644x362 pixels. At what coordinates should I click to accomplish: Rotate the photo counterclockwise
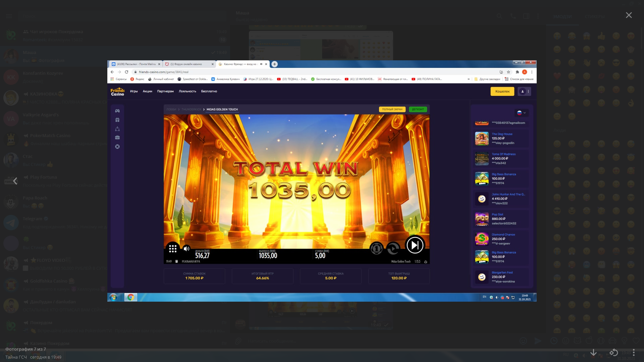613,352
